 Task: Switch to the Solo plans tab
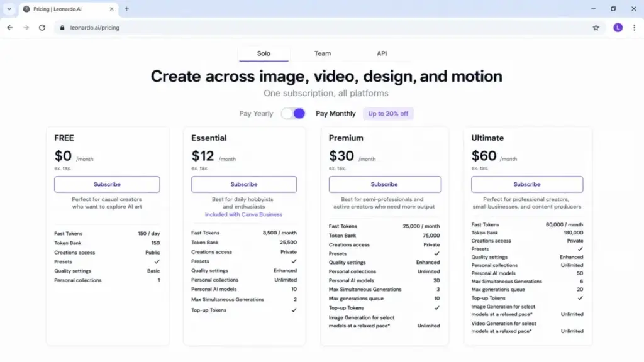264,53
